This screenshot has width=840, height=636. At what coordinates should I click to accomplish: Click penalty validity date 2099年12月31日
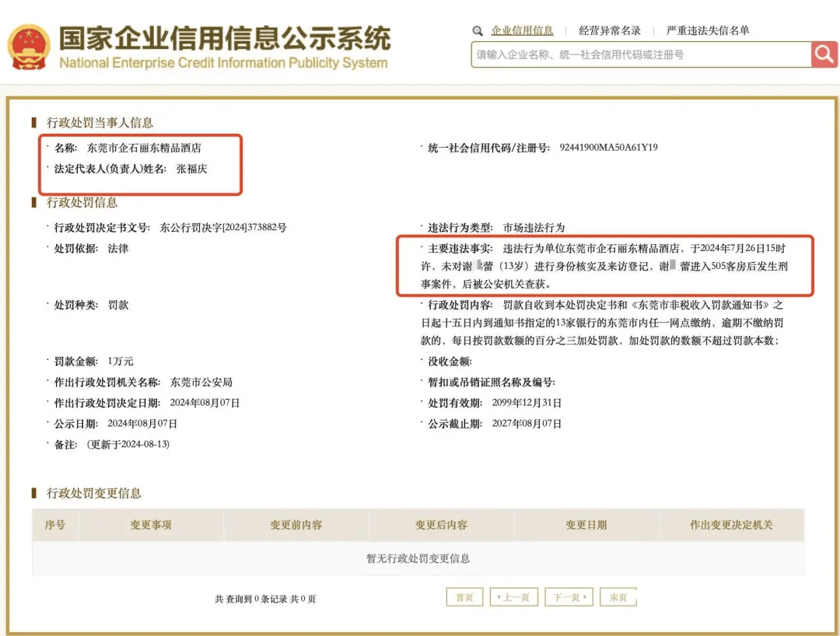(x=527, y=403)
